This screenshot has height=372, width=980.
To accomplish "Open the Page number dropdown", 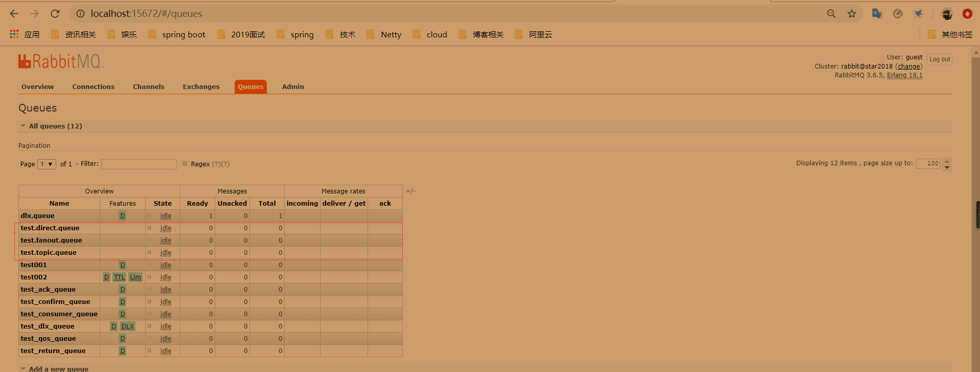I will 47,164.
